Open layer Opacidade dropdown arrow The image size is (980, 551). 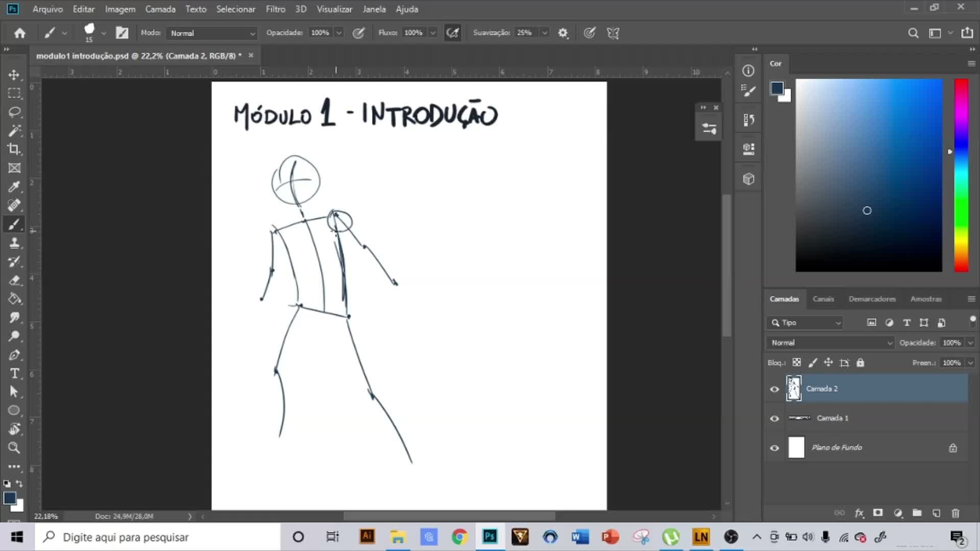pyautogui.click(x=970, y=343)
